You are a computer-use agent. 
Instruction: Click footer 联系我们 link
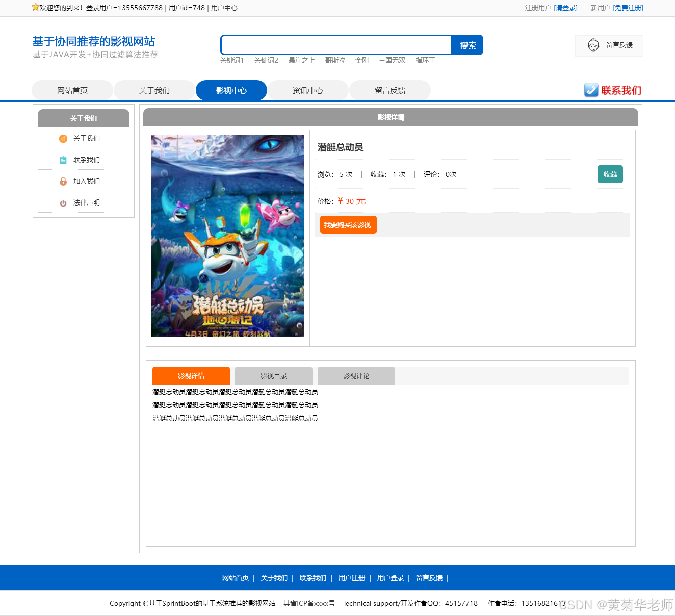pos(313,578)
